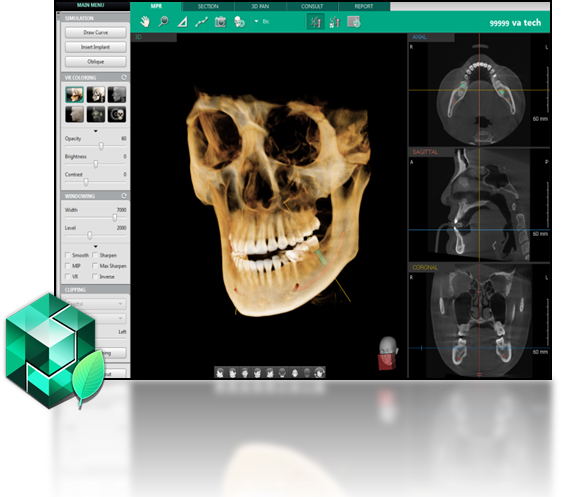Toggle the Sharpen checkbox
The image size is (563, 497).
point(95,255)
